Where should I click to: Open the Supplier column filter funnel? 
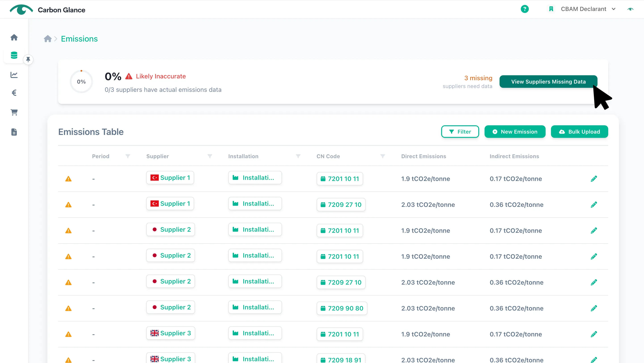tap(210, 156)
